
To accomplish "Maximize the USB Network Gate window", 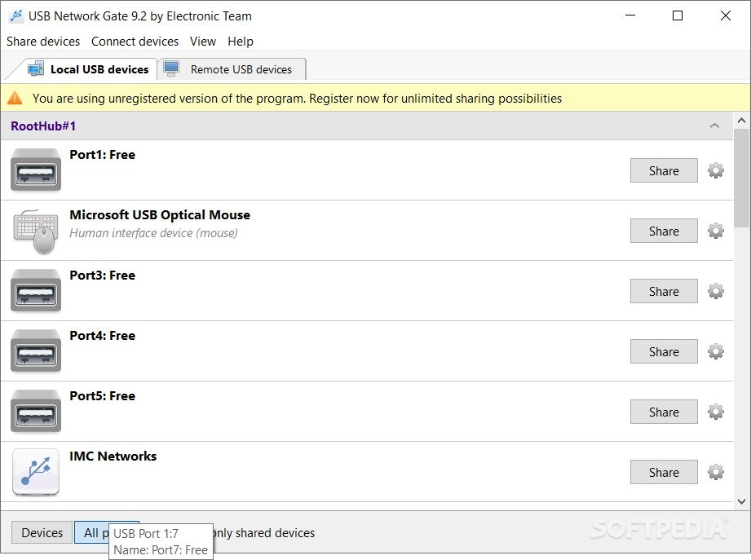I will pos(678,15).
